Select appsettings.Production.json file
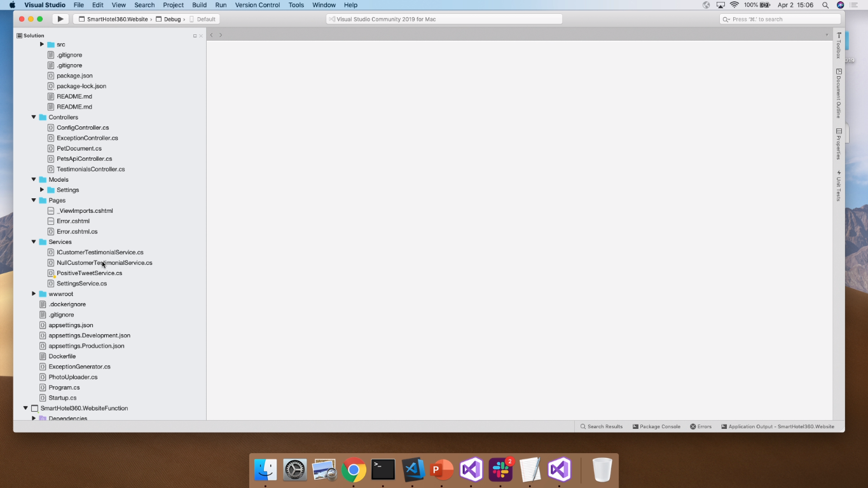The image size is (868, 488). (x=86, y=346)
